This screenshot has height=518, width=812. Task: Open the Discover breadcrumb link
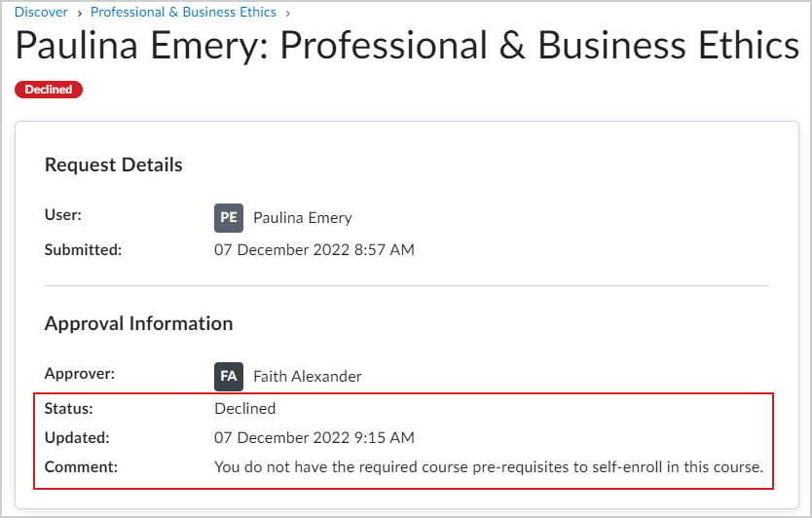point(41,13)
